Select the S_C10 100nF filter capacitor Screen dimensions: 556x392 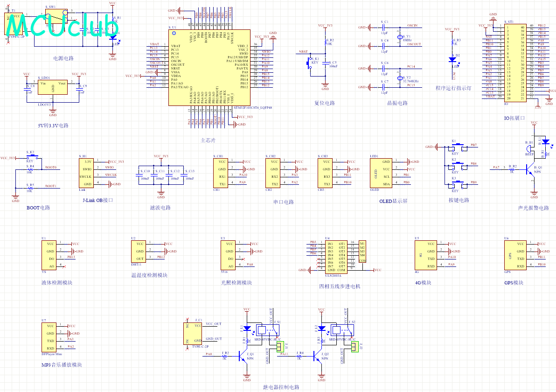coord(139,175)
